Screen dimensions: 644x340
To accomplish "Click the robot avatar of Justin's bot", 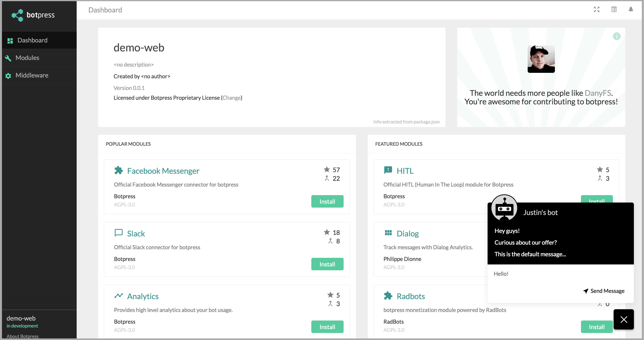I will (x=504, y=208).
